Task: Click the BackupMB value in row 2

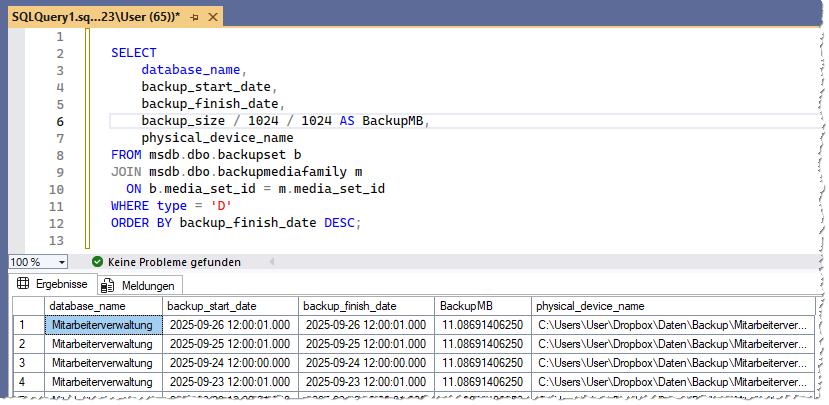Action: click(x=482, y=344)
